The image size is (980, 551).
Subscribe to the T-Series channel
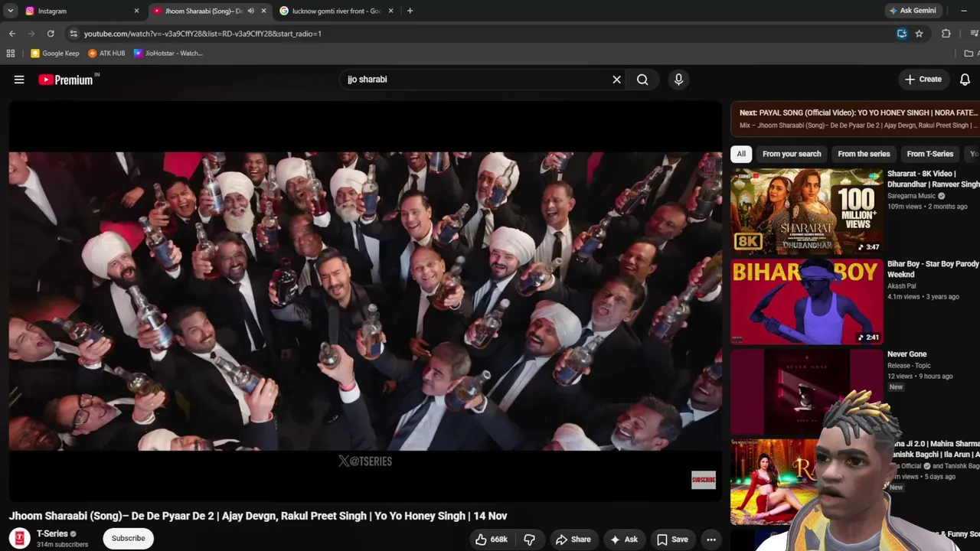coord(128,539)
